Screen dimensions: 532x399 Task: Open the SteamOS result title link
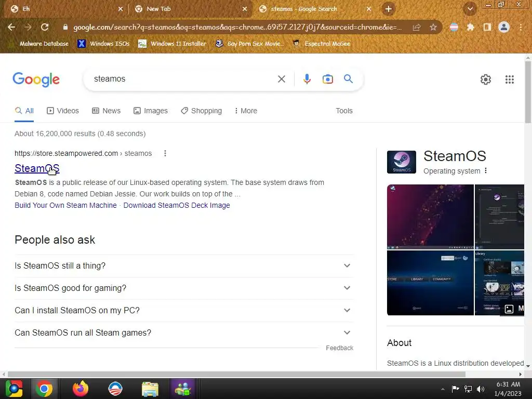(x=37, y=168)
